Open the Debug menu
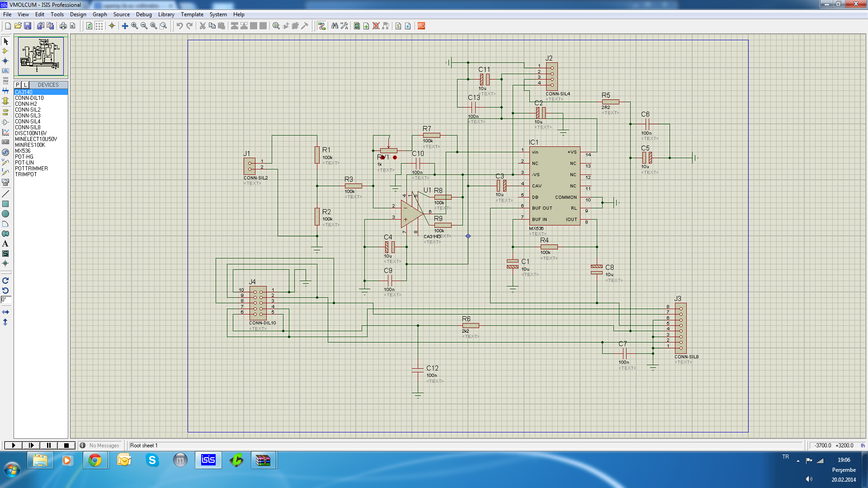This screenshot has width=868, height=488. coord(144,14)
